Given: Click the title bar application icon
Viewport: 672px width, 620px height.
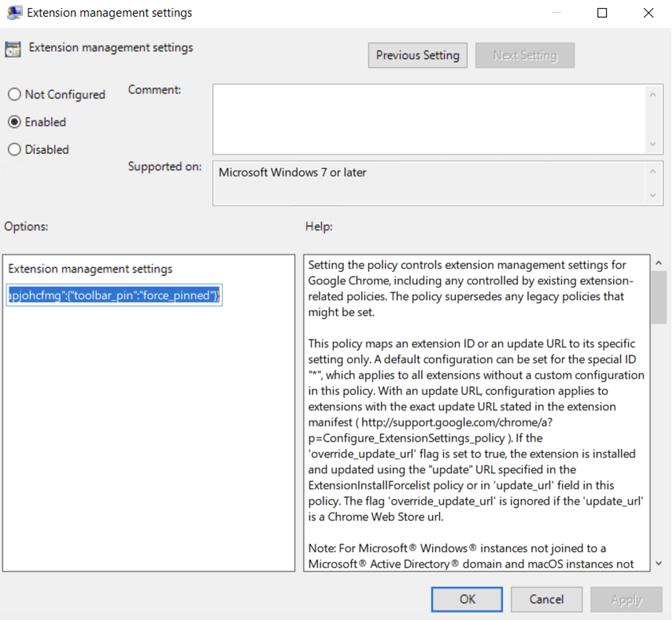Looking at the screenshot, I should click(14, 13).
